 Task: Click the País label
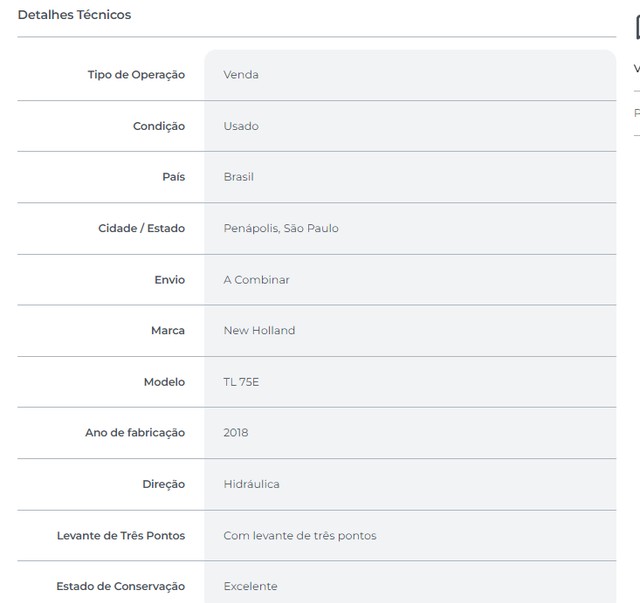tap(173, 177)
